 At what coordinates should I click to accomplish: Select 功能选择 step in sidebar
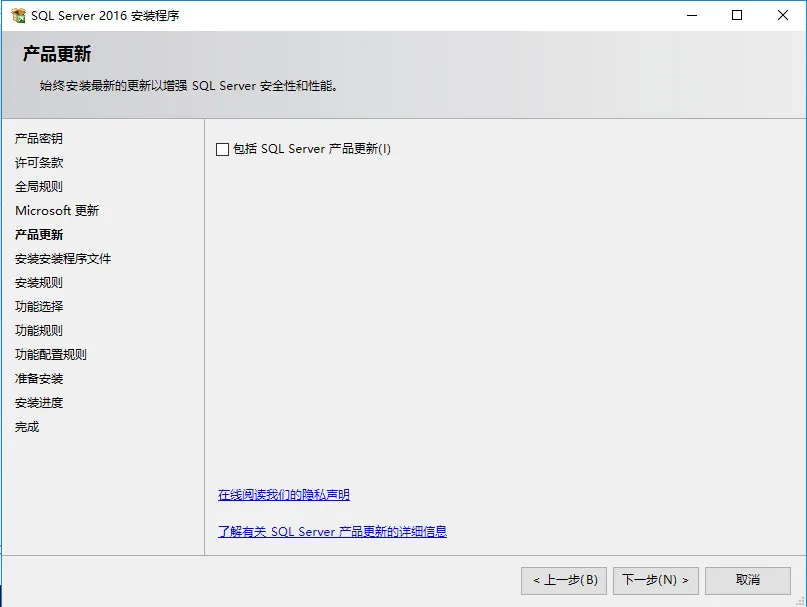39,307
